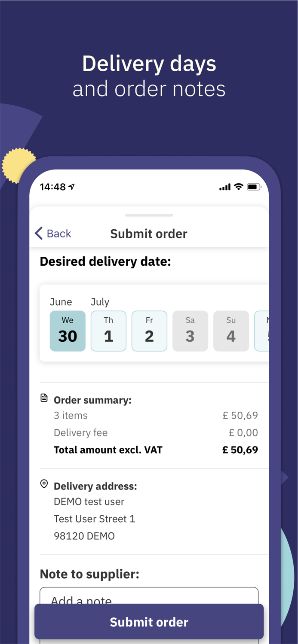Choose Friday July 2 as delivery day
The image size is (298, 644).
pos(149,331)
